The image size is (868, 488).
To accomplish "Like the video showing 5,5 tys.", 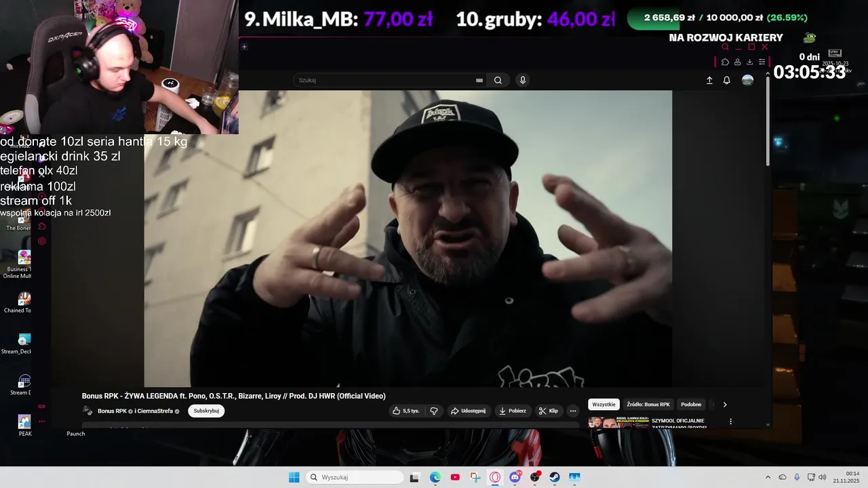I will (406, 411).
